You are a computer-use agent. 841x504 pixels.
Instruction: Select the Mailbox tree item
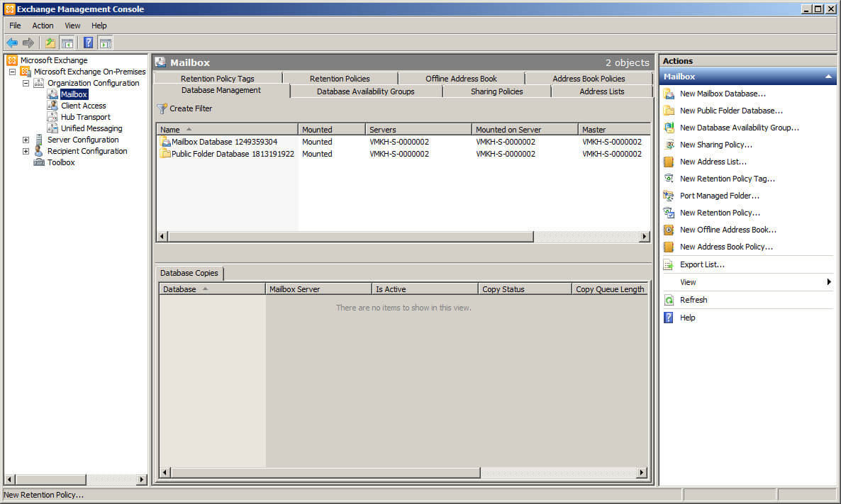tap(74, 94)
